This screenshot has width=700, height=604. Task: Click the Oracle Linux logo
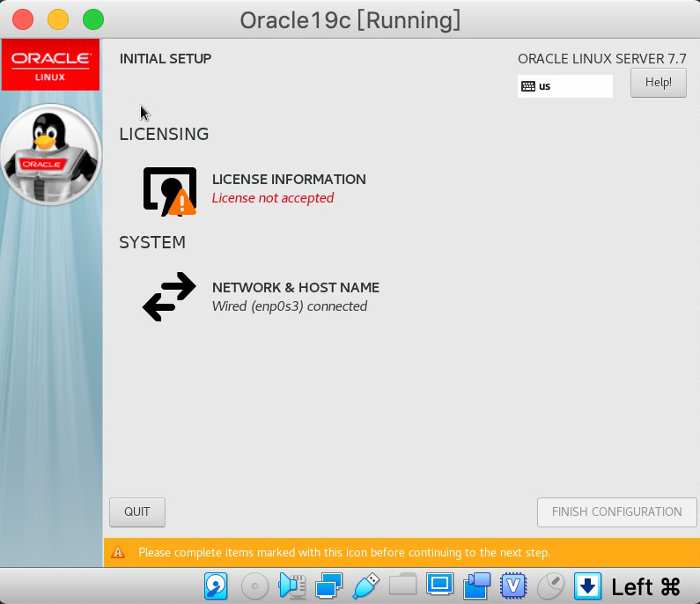[50, 65]
